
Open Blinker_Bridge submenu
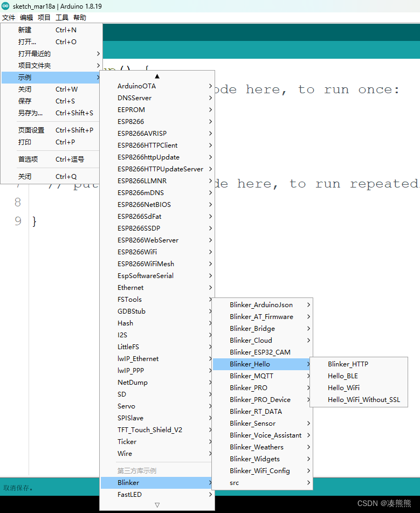point(262,329)
